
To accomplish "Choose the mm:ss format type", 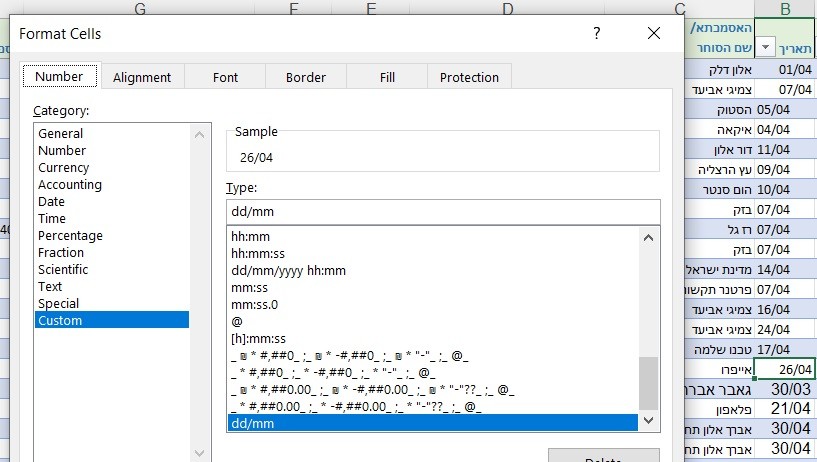I will (x=432, y=288).
